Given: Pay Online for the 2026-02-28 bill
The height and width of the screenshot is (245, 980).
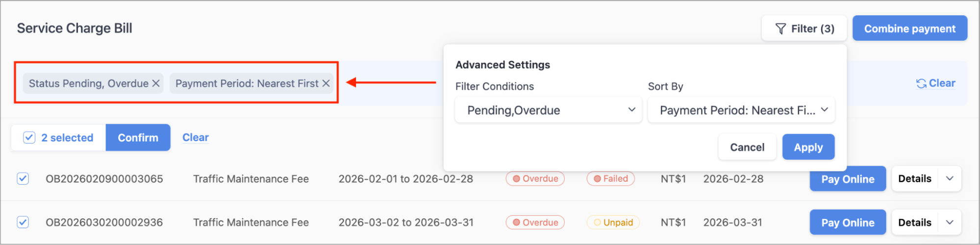Looking at the screenshot, I should click(x=848, y=179).
